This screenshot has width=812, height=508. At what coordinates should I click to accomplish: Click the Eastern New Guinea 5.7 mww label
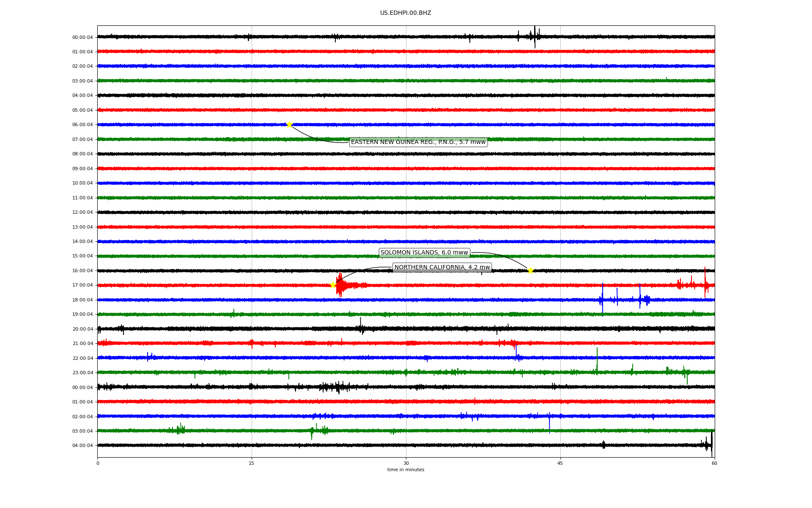418,142
